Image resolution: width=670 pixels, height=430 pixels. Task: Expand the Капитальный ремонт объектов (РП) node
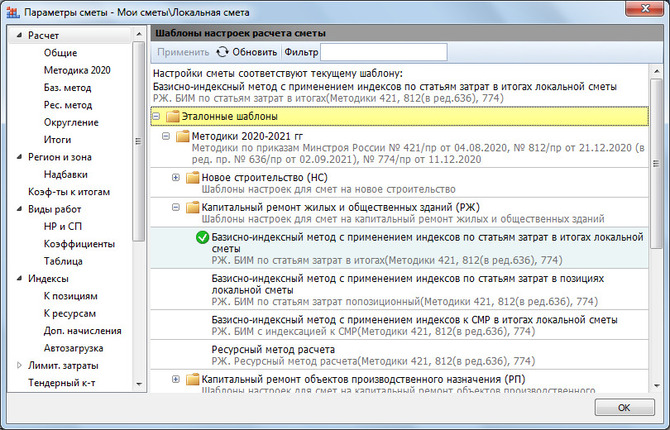pos(176,379)
